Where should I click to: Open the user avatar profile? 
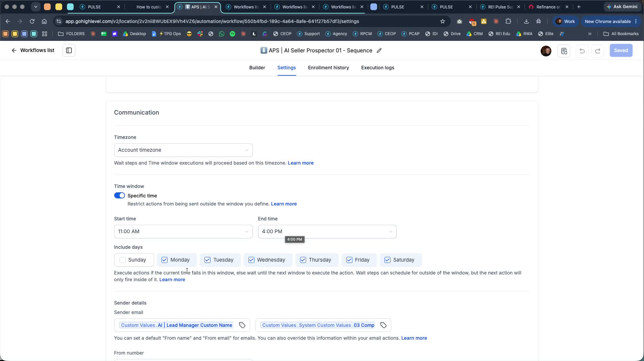pyautogui.click(x=546, y=51)
